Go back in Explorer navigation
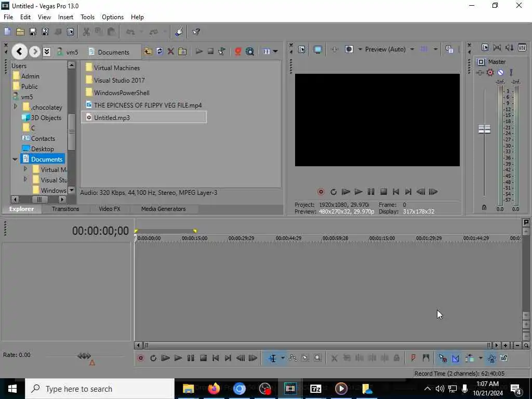 [x=19, y=51]
